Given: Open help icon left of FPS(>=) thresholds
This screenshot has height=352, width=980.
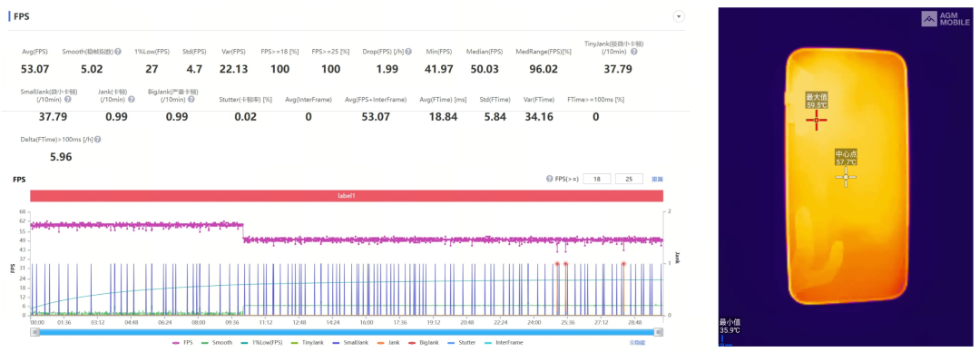Looking at the screenshot, I should [x=549, y=179].
